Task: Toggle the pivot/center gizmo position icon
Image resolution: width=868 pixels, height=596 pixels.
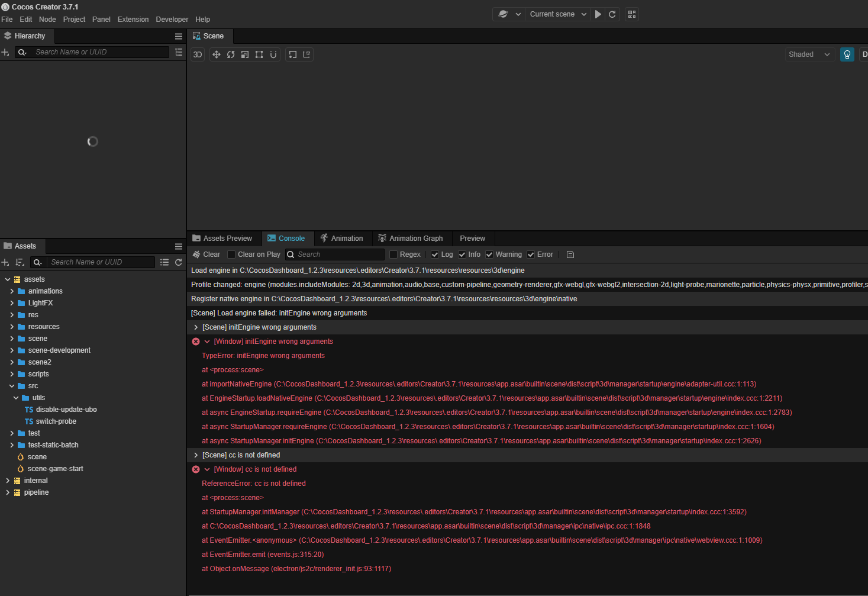Action: (x=293, y=54)
